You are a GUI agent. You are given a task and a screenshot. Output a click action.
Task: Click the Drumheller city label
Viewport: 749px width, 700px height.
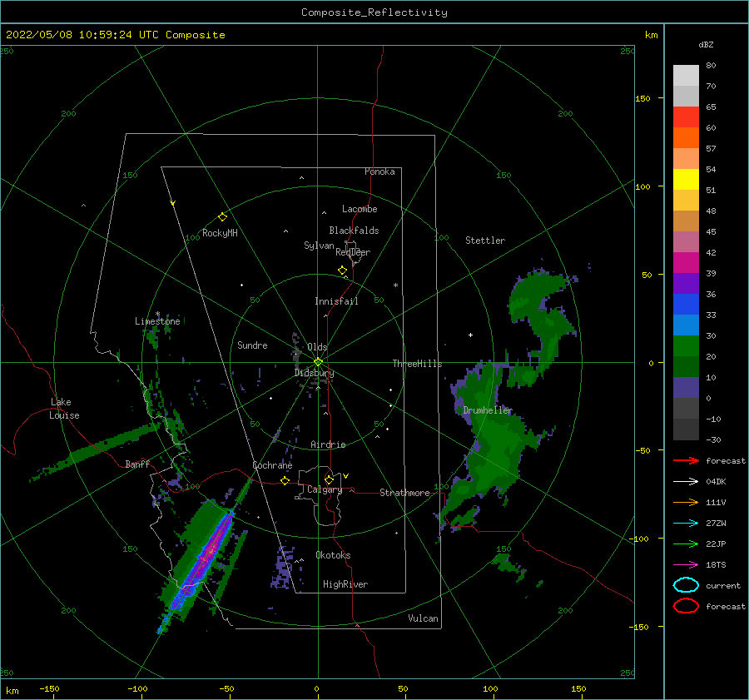pos(488,410)
